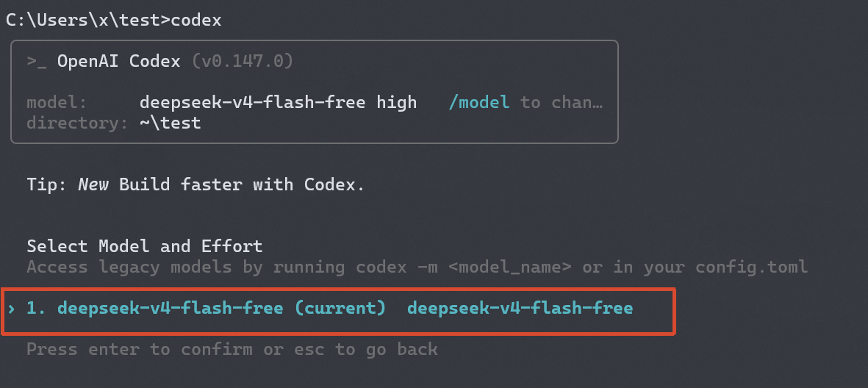The height and width of the screenshot is (388, 868).
Task: Click the Tip: New Build faster line
Action: click(x=196, y=184)
